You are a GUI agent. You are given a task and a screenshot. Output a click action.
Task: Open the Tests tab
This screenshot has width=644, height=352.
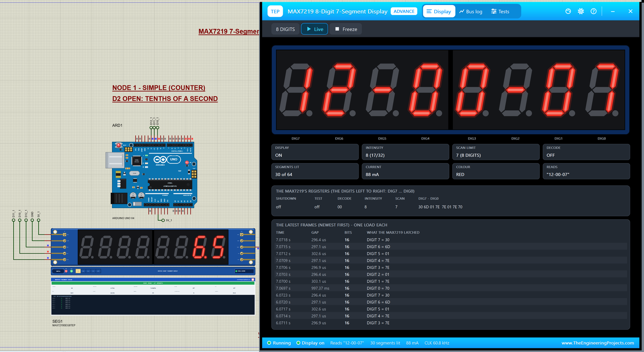(500, 11)
